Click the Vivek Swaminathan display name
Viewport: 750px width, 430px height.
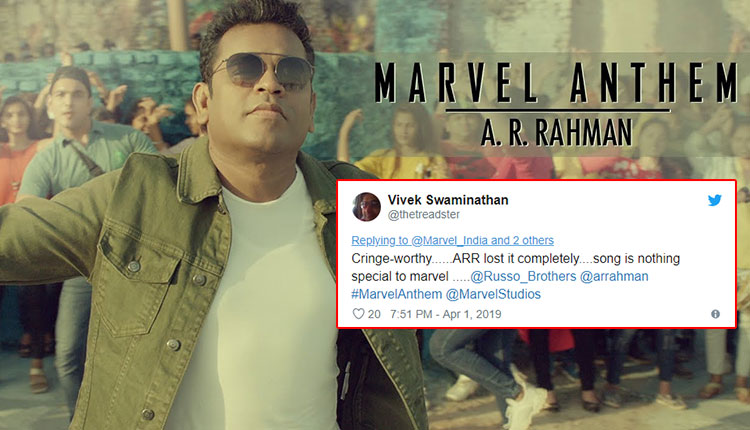tap(448, 200)
